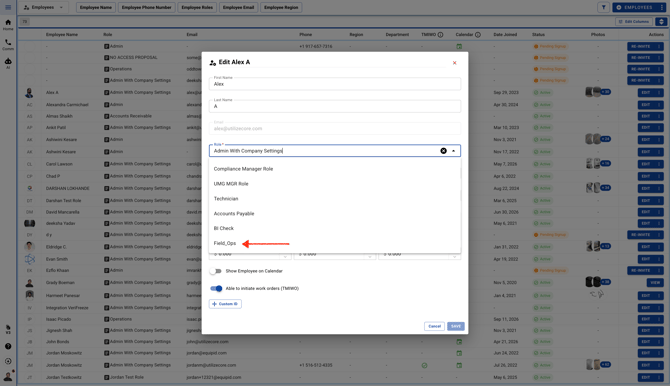Click the Date Joined column header
This screenshot has height=386, width=670.
[x=505, y=35]
